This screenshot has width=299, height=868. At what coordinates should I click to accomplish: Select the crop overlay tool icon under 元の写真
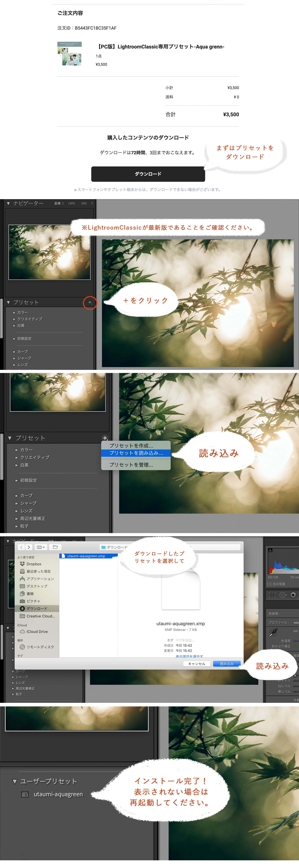[272, 595]
